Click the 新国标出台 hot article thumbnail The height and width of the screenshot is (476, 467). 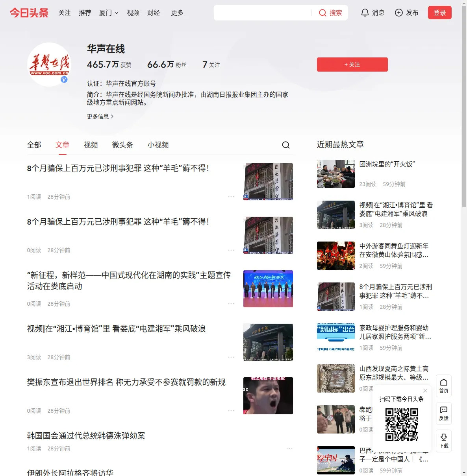point(336,338)
